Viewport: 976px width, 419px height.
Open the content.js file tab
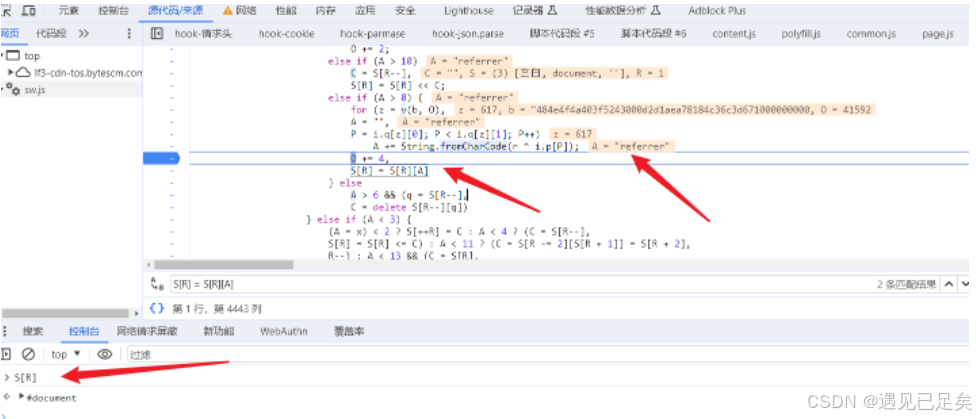click(734, 34)
